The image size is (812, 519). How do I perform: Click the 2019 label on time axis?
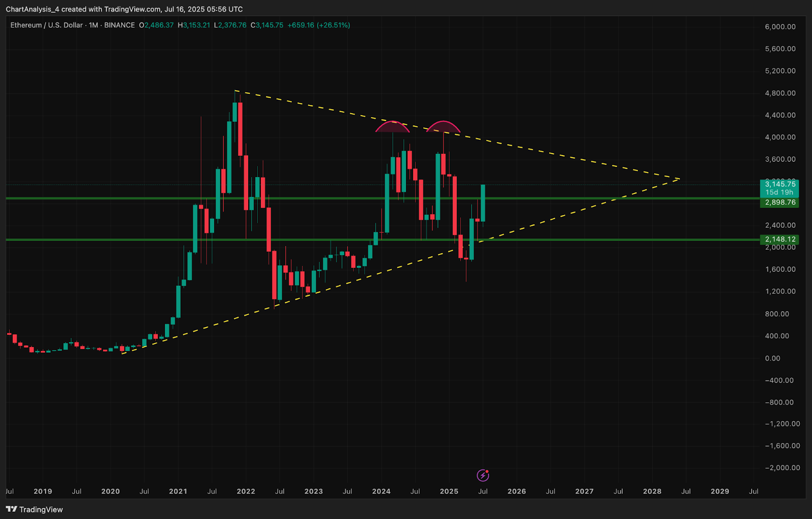pos(43,491)
